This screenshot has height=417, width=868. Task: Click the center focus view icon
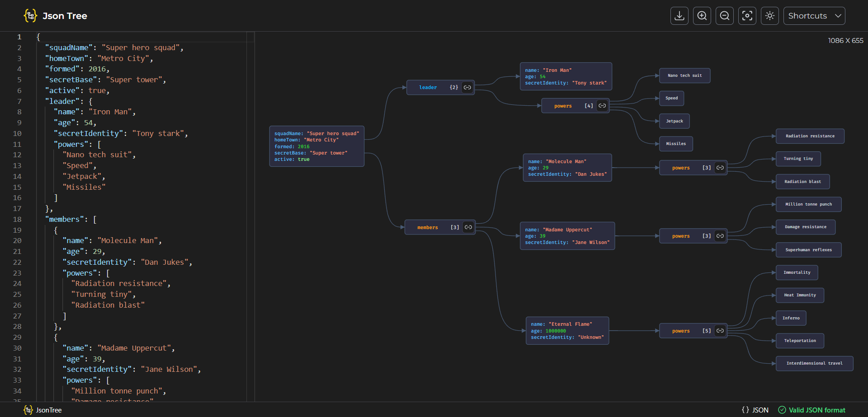pos(747,16)
